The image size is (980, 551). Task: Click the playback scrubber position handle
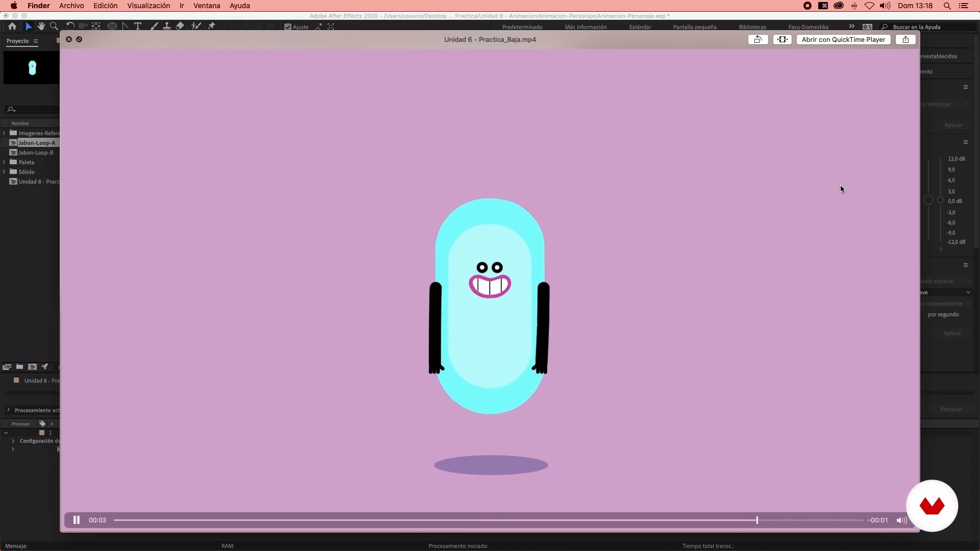[x=757, y=520]
